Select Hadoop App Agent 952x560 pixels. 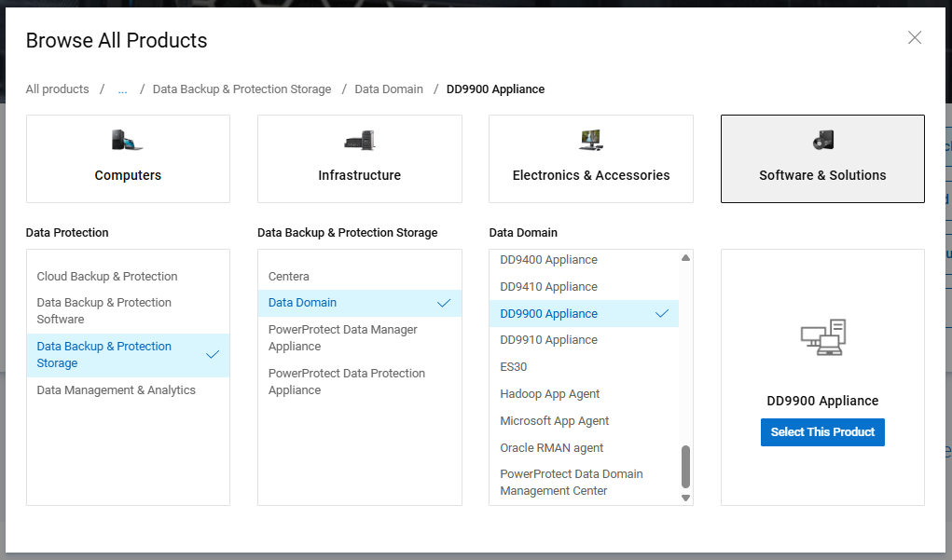[547, 393]
